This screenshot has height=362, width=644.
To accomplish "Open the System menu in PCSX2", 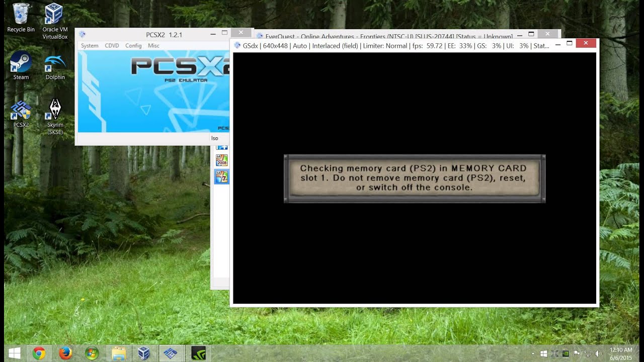I will (90, 45).
